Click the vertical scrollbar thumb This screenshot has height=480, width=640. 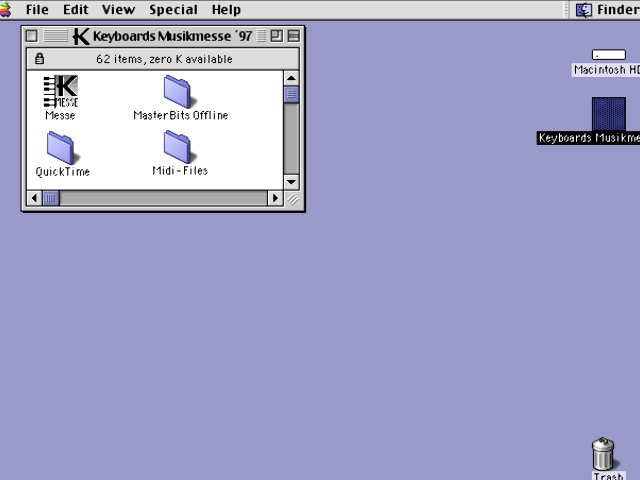(291, 94)
